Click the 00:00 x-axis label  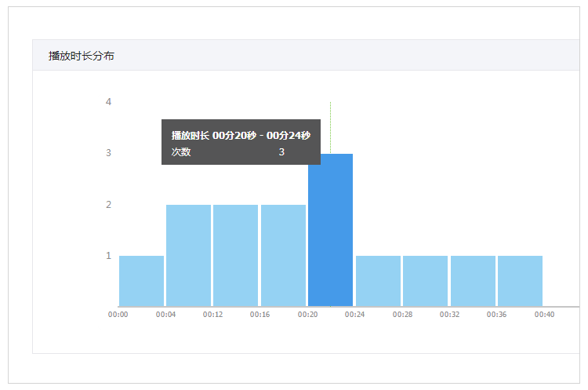coord(118,315)
